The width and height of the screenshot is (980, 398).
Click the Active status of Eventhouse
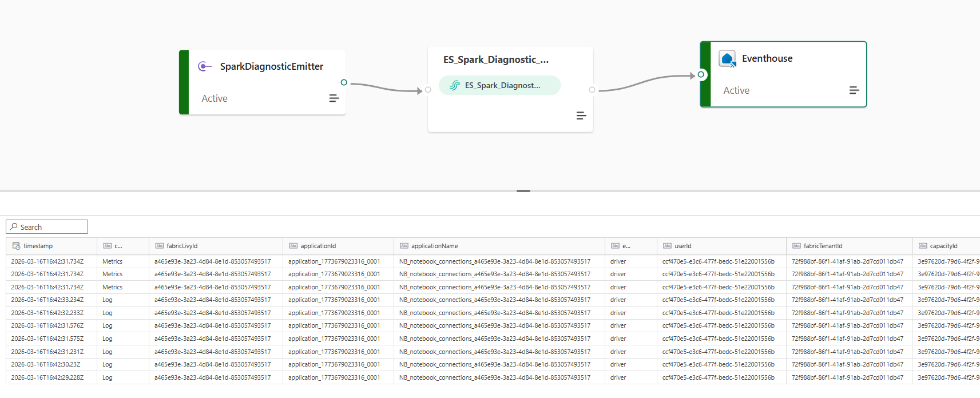pyautogui.click(x=736, y=90)
